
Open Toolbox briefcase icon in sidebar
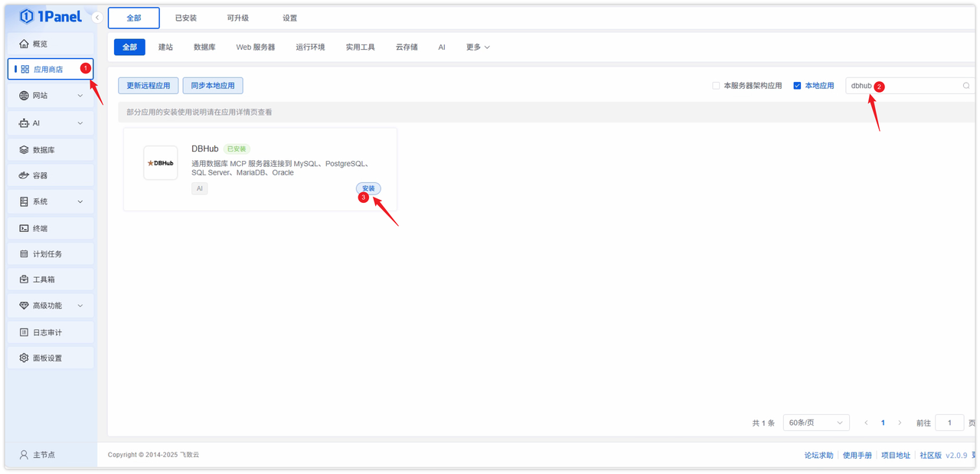pos(24,279)
